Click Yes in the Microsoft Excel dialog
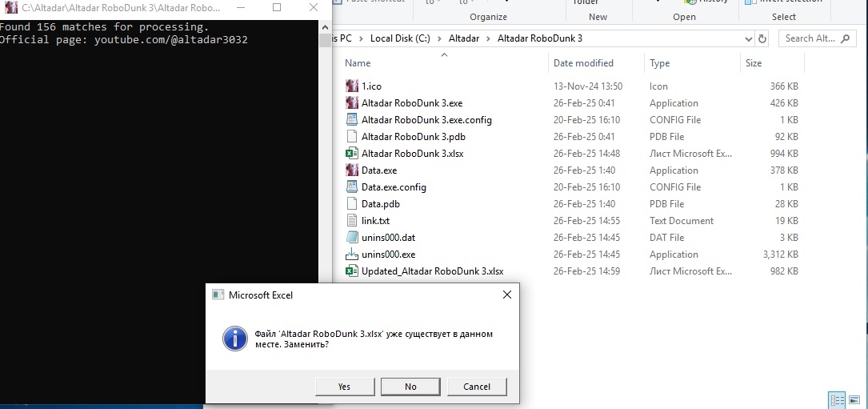The width and height of the screenshot is (868, 409). click(344, 387)
